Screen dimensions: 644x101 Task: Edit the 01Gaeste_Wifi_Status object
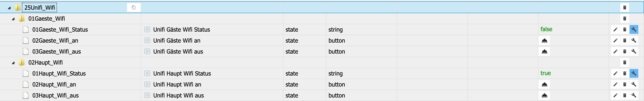click(x=615, y=30)
